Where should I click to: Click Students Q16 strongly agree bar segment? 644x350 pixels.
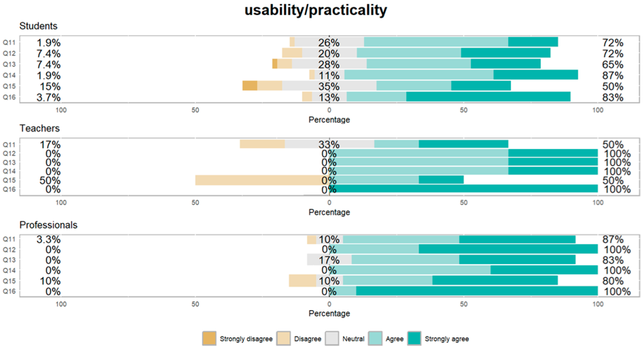pyautogui.click(x=488, y=97)
